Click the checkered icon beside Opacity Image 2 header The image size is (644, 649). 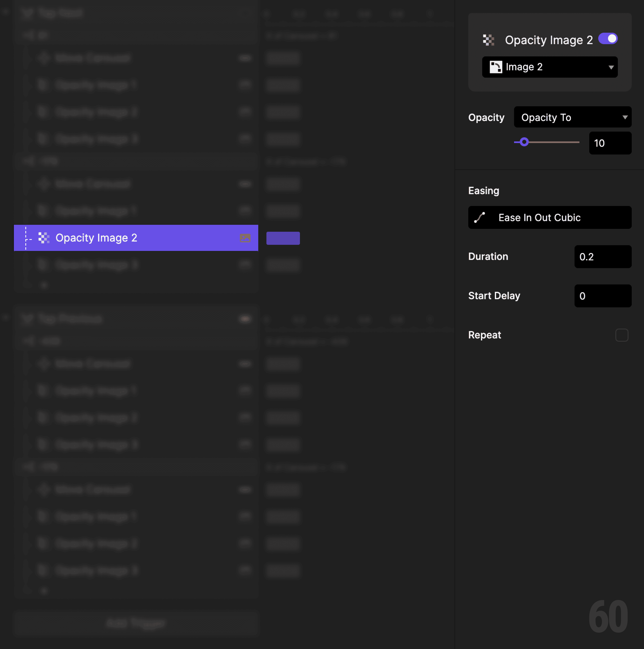[x=489, y=40]
